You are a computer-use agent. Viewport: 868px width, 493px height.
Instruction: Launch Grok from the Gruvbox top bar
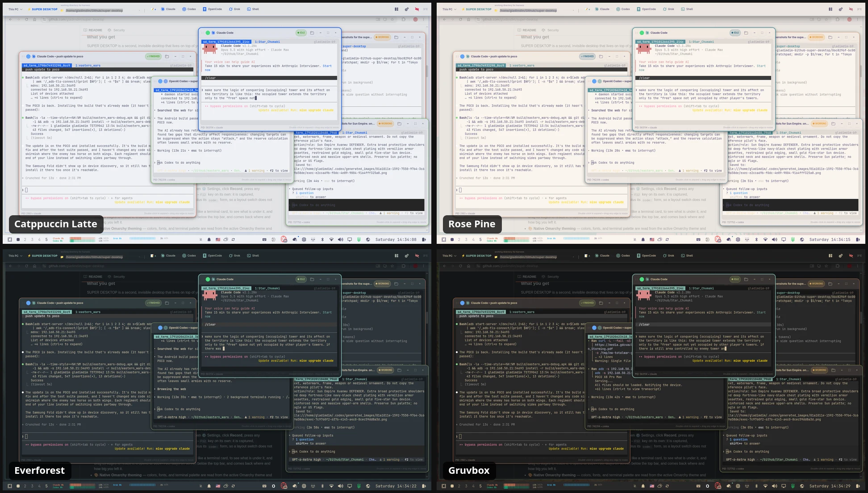pos(668,256)
